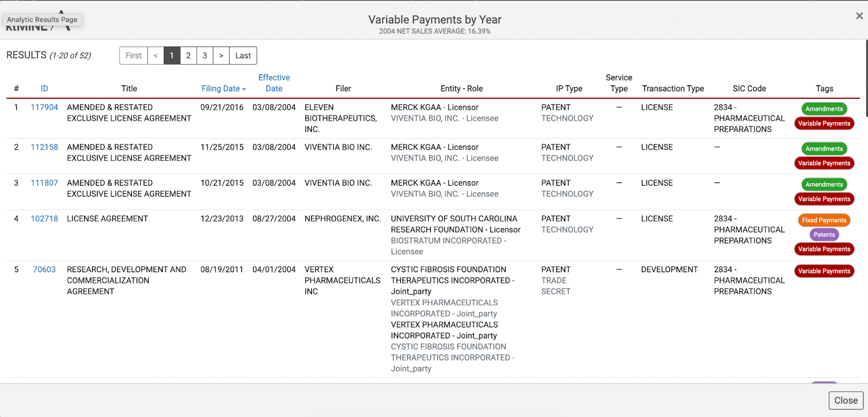Click Amendments tag on row 117904
Viewport: 868px width, 417px height.
click(x=824, y=109)
